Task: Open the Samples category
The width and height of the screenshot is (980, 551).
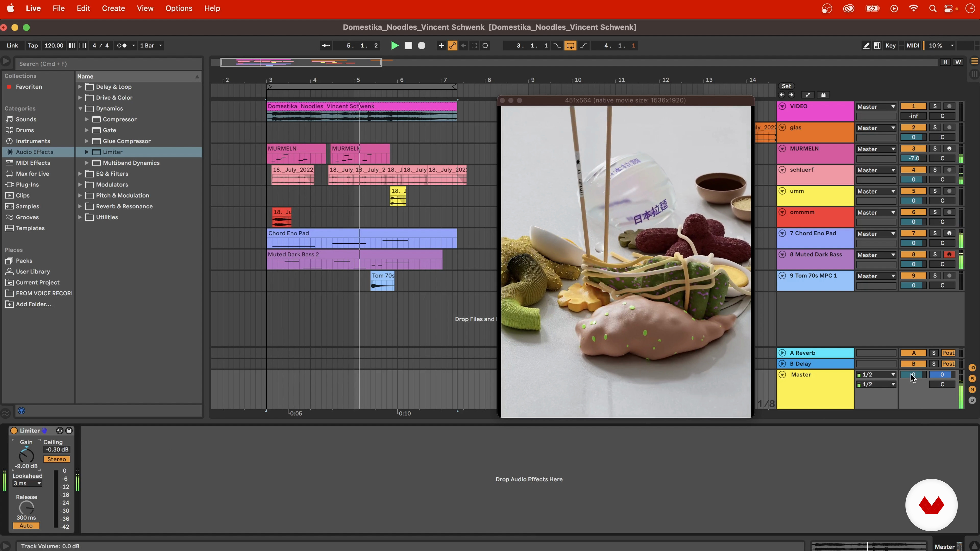Action: tap(27, 206)
